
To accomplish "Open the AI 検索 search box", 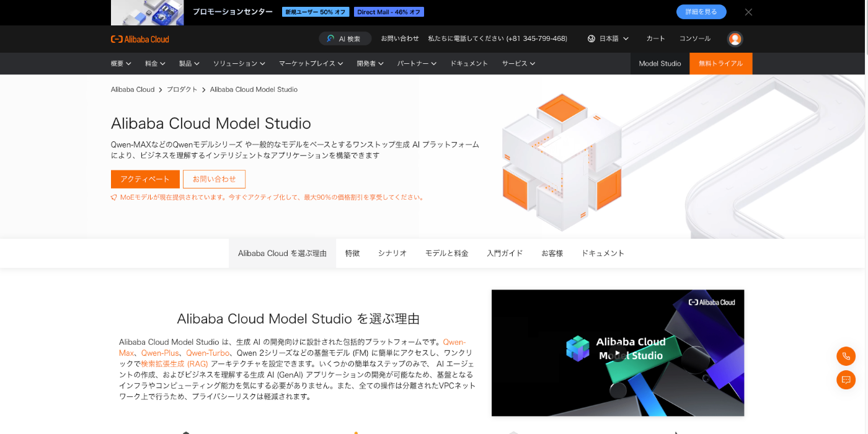I will (x=345, y=38).
